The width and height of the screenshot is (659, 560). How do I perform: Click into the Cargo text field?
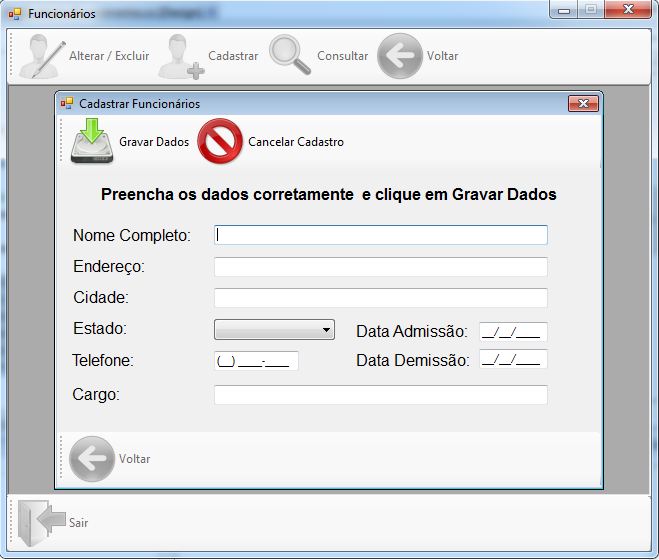380,395
